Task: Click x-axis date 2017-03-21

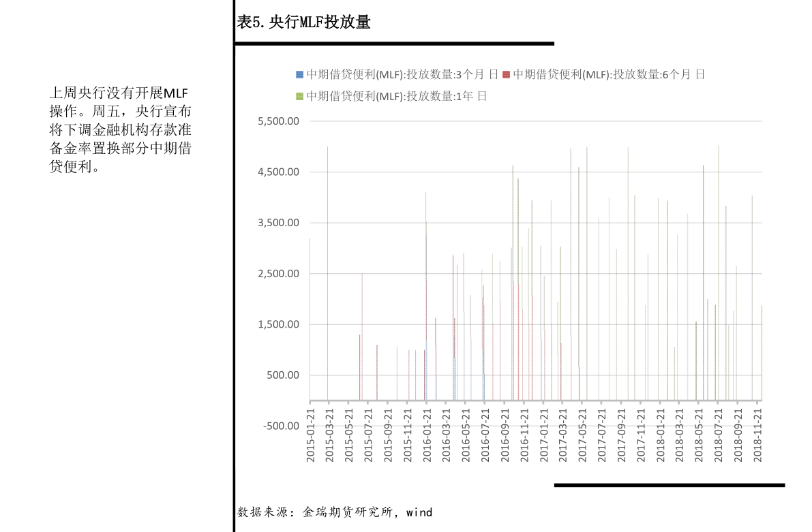Action: (563, 435)
